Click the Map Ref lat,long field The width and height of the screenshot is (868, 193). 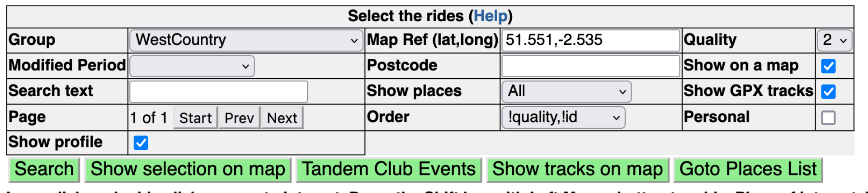[590, 40]
